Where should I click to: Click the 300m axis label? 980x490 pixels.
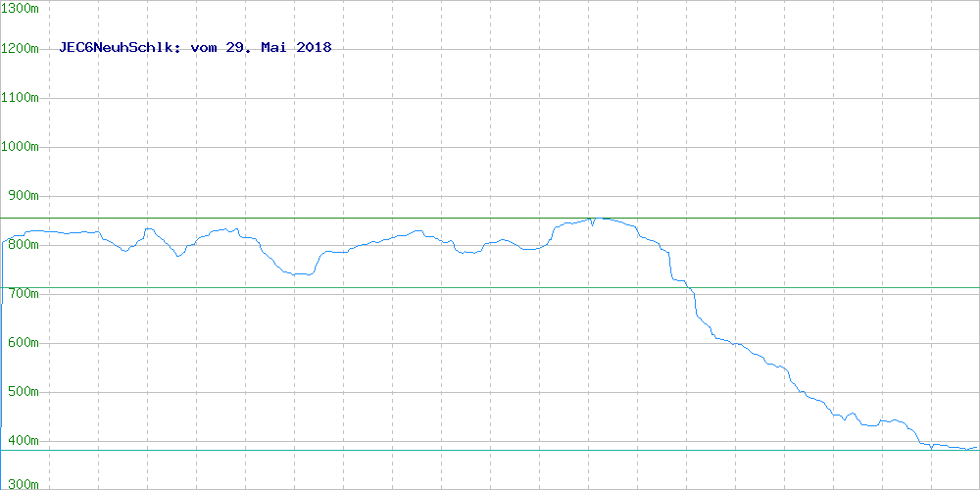[24, 484]
